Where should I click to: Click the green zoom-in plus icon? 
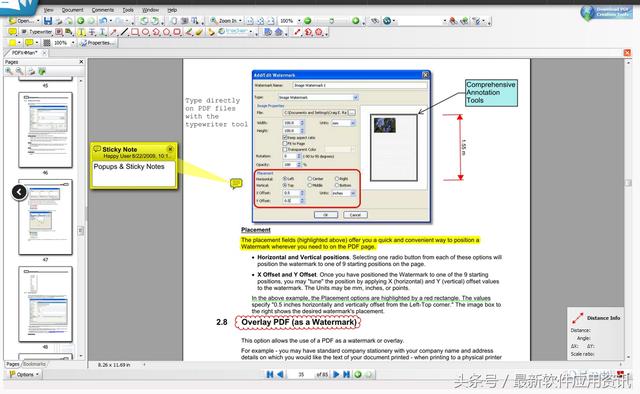pos(356,21)
